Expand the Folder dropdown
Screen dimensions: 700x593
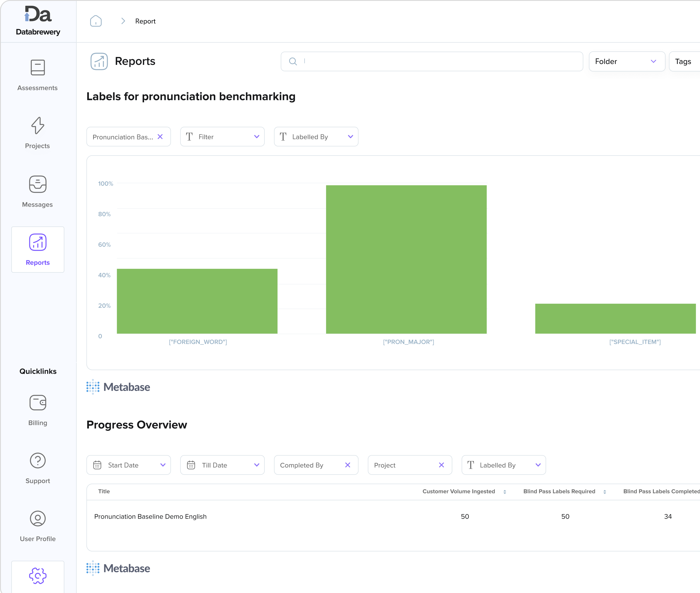click(x=626, y=61)
